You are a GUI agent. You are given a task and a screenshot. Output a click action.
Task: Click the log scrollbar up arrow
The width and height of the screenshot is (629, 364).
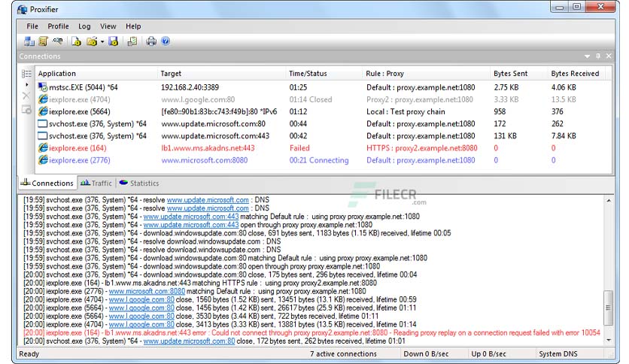click(x=609, y=201)
